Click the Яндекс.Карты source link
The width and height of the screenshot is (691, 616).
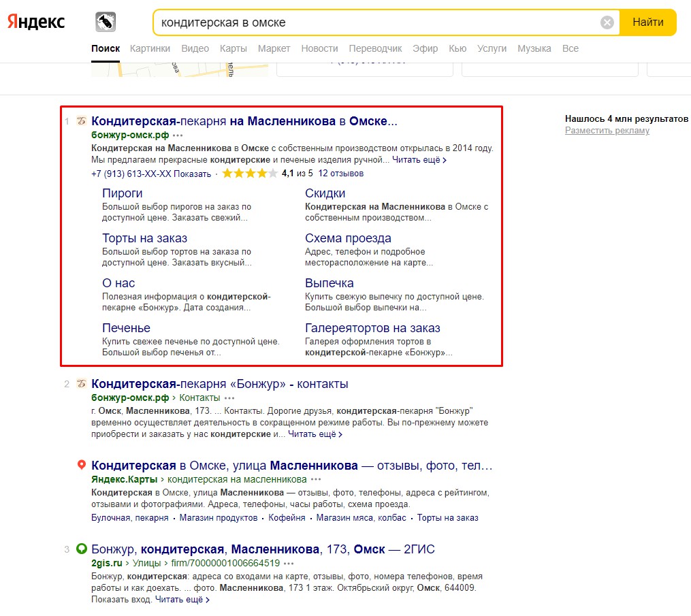coord(125,479)
